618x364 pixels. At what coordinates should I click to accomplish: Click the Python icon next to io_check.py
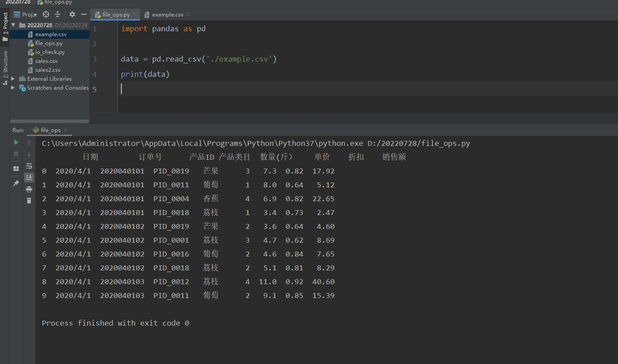click(x=31, y=52)
